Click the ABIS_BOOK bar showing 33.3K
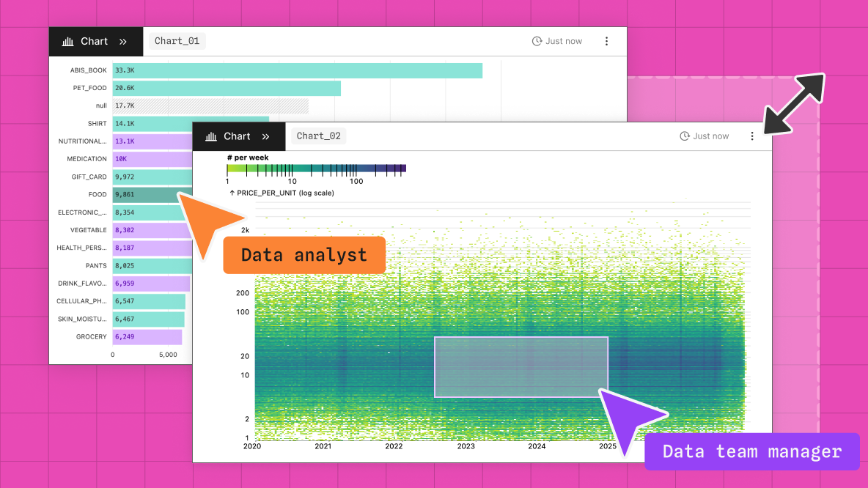Viewport: 868px width, 488px height. pos(293,70)
